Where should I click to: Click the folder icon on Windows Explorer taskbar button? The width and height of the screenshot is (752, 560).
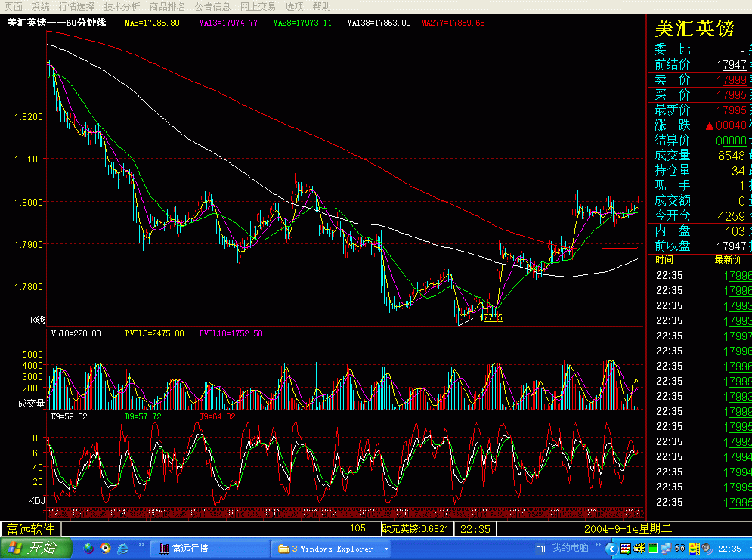tap(283, 549)
